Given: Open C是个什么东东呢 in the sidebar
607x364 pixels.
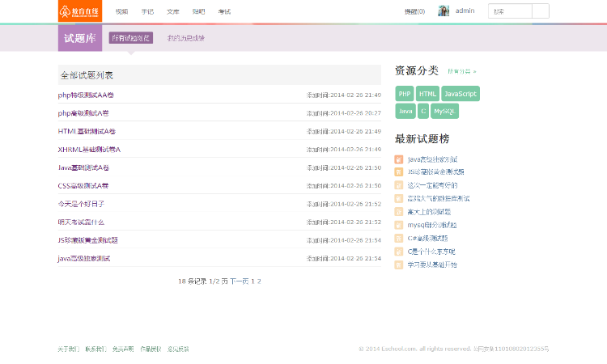Looking at the screenshot, I should pyautogui.click(x=431, y=252).
